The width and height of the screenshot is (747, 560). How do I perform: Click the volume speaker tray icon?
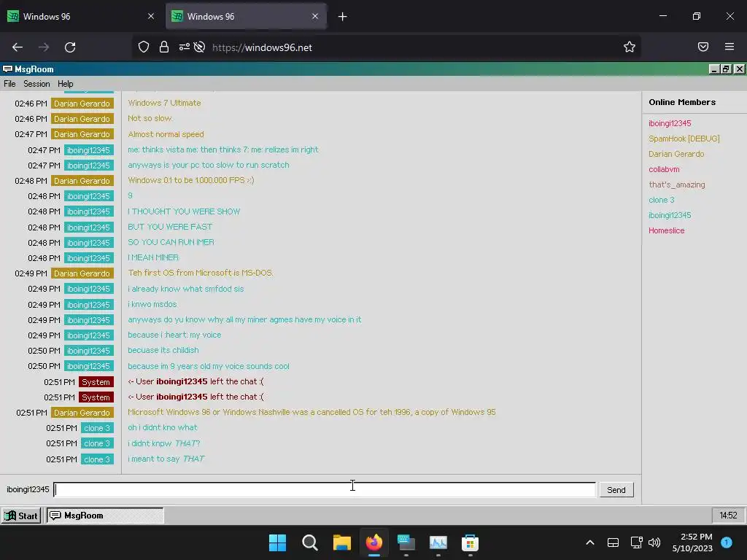pyautogui.click(x=654, y=542)
